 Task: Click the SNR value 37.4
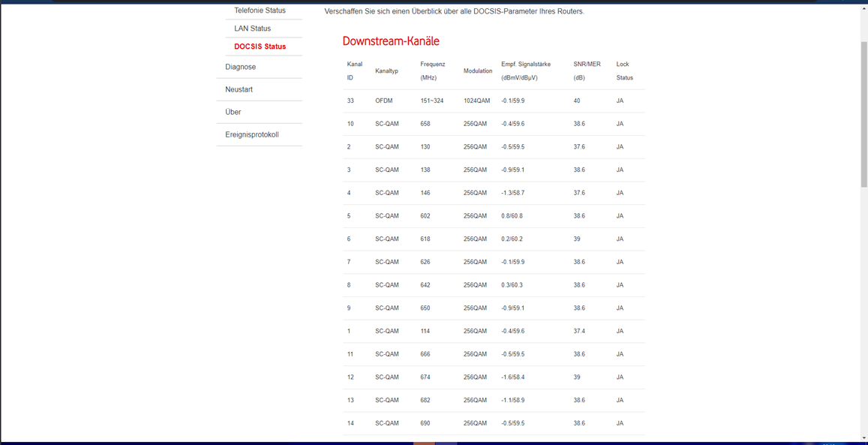580,331
